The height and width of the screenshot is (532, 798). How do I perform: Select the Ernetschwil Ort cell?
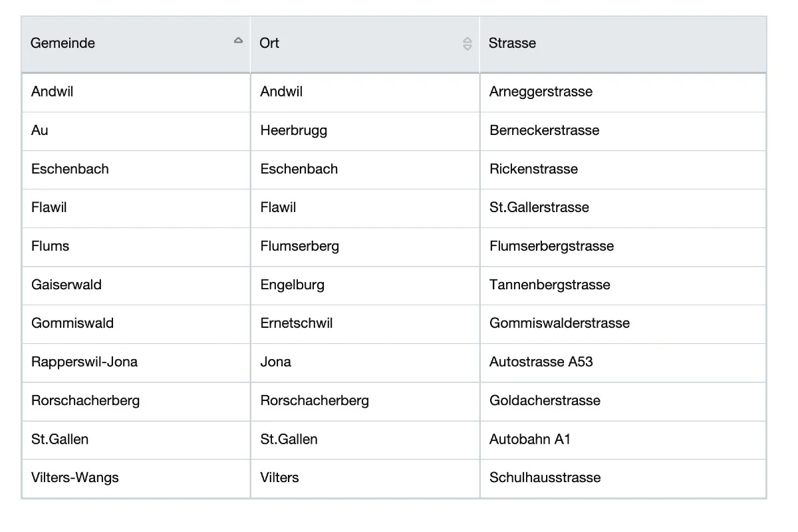(x=365, y=324)
